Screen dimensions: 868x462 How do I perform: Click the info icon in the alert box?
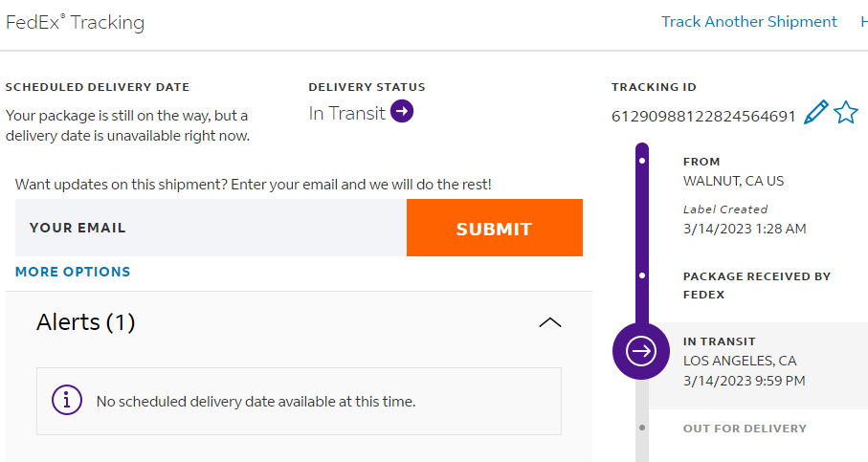[67, 400]
